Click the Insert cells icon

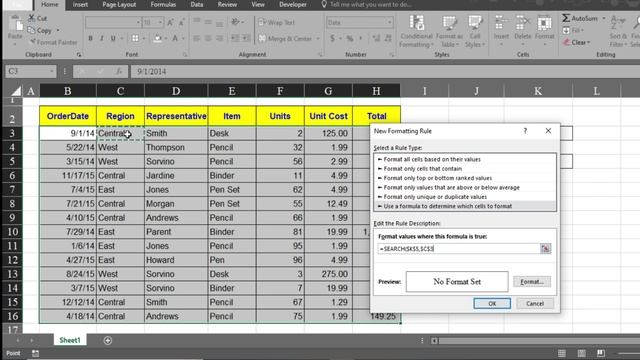pyautogui.click(x=501, y=24)
